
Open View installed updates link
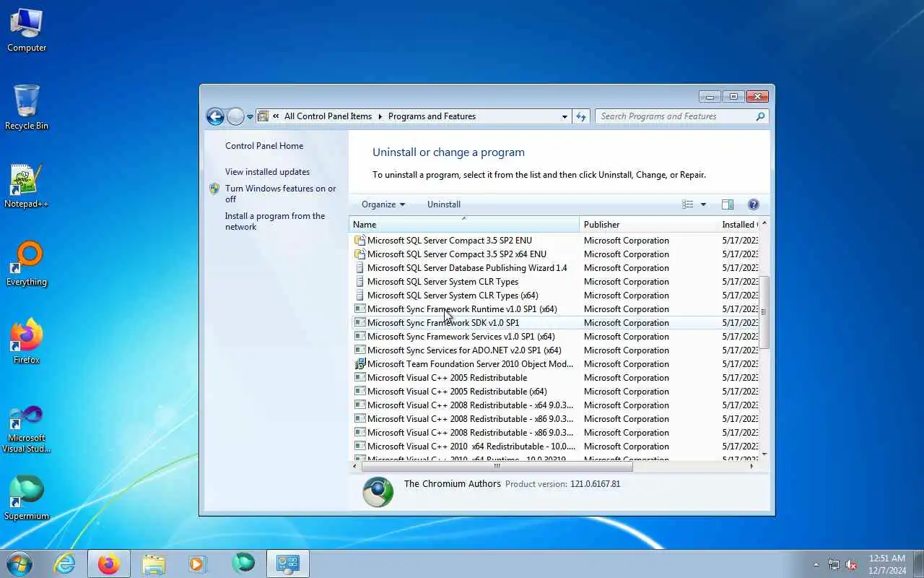click(x=267, y=172)
